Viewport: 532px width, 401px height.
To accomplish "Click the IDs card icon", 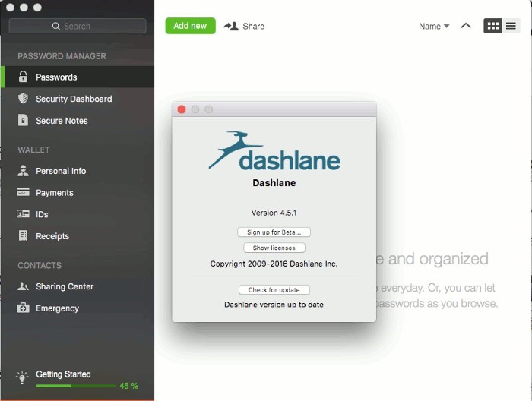I will (23, 214).
